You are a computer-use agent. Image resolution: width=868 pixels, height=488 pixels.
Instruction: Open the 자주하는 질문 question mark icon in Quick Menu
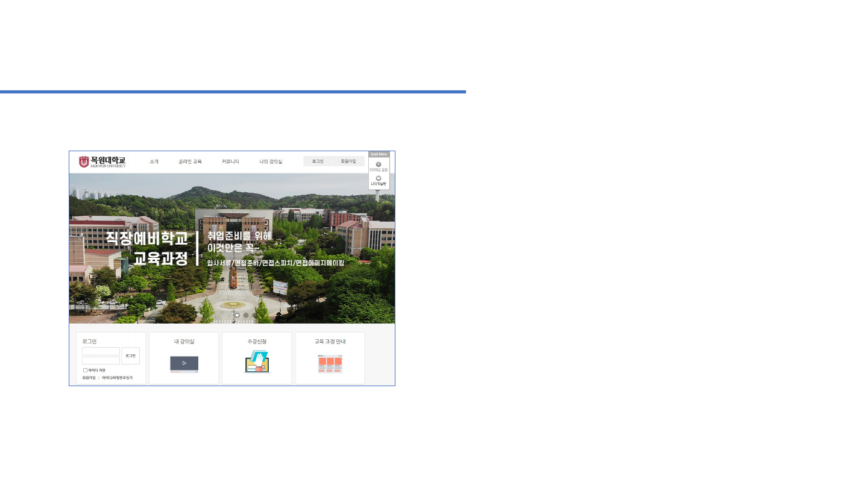pyautogui.click(x=379, y=164)
